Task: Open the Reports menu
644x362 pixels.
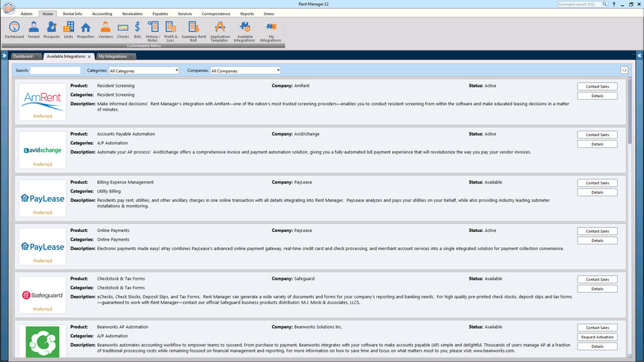Action: click(x=247, y=14)
